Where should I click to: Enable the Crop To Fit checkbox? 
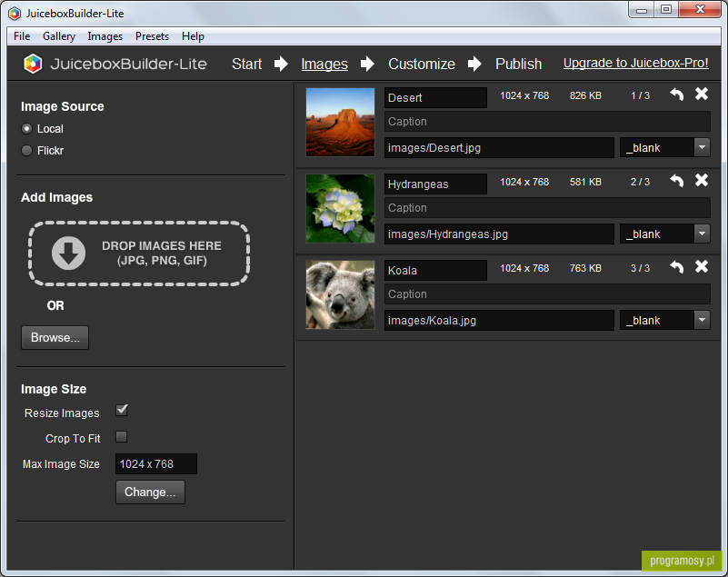[121, 437]
